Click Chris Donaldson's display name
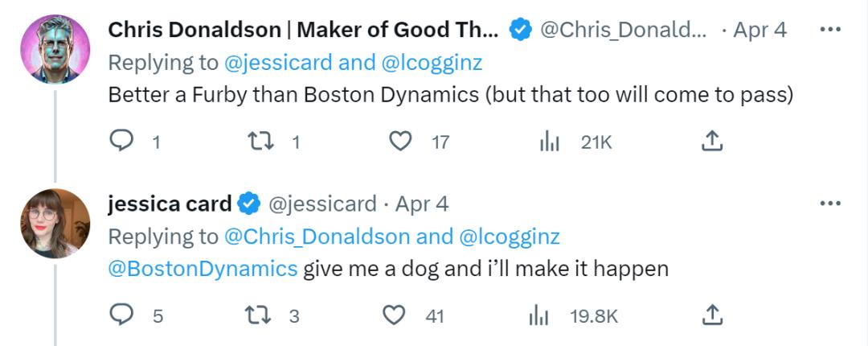The image size is (868, 346). pos(303,30)
